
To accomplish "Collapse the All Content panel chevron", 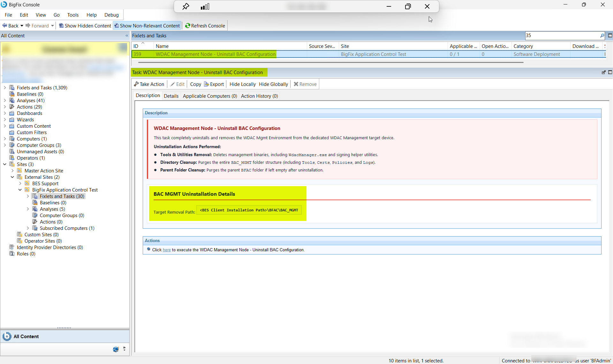I will pyautogui.click(x=127, y=36).
